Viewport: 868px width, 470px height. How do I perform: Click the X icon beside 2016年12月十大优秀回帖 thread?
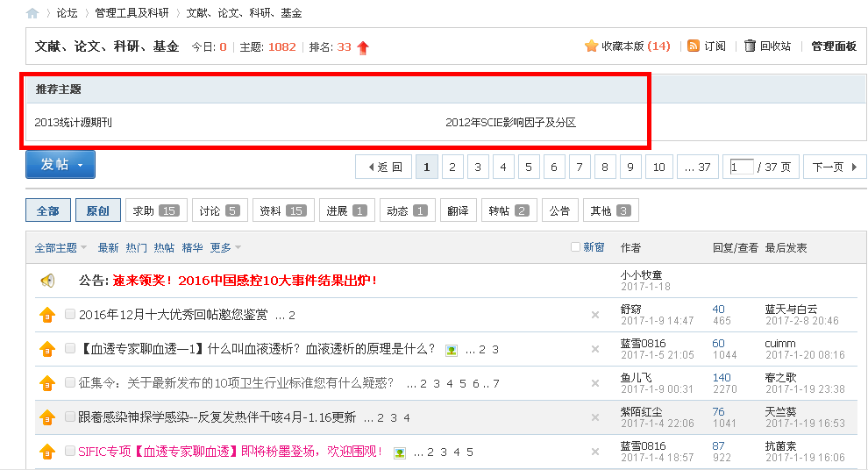tap(595, 315)
